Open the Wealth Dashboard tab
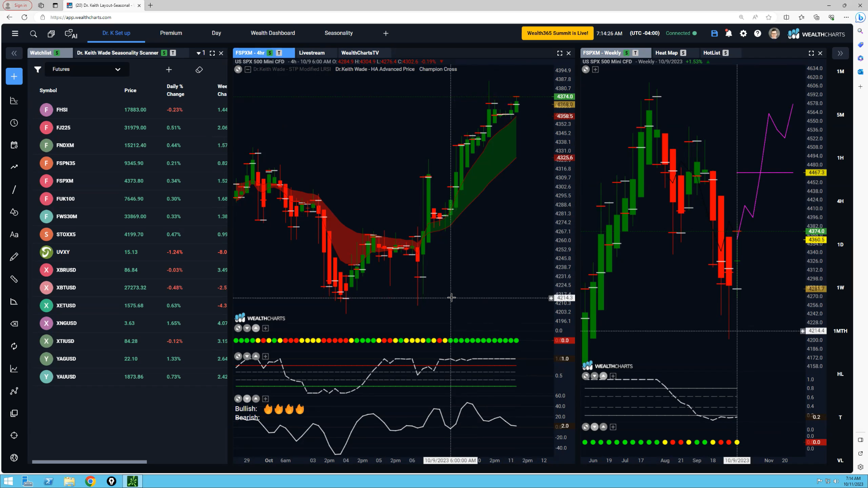Screen dimensions: 868x488 pos(273,33)
